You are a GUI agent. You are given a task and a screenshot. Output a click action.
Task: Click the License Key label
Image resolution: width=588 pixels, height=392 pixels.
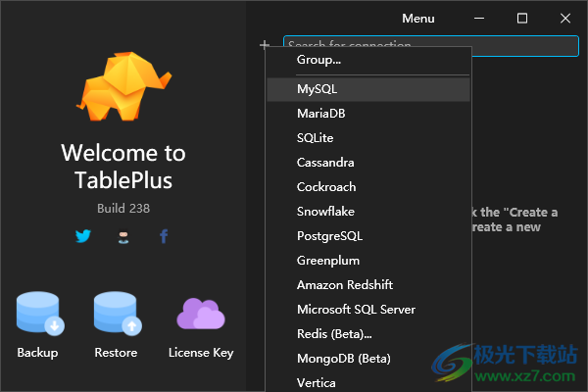201,353
